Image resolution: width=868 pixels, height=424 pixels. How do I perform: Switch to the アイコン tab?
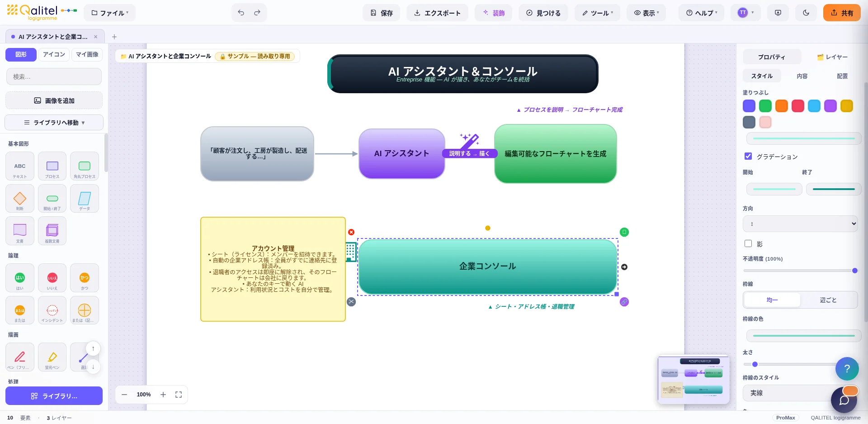54,54
